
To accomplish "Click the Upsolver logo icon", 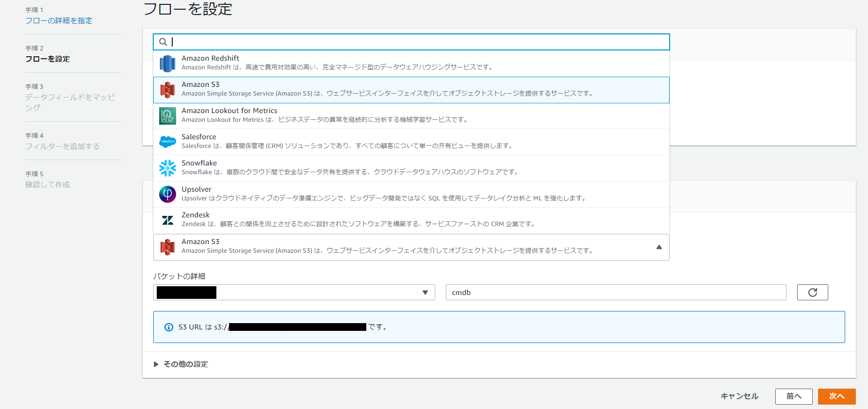I will pos(167,194).
